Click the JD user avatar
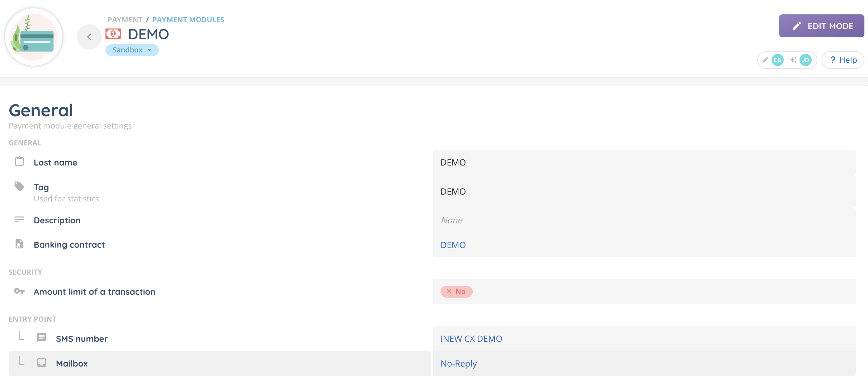This screenshot has height=382, width=868. [806, 60]
